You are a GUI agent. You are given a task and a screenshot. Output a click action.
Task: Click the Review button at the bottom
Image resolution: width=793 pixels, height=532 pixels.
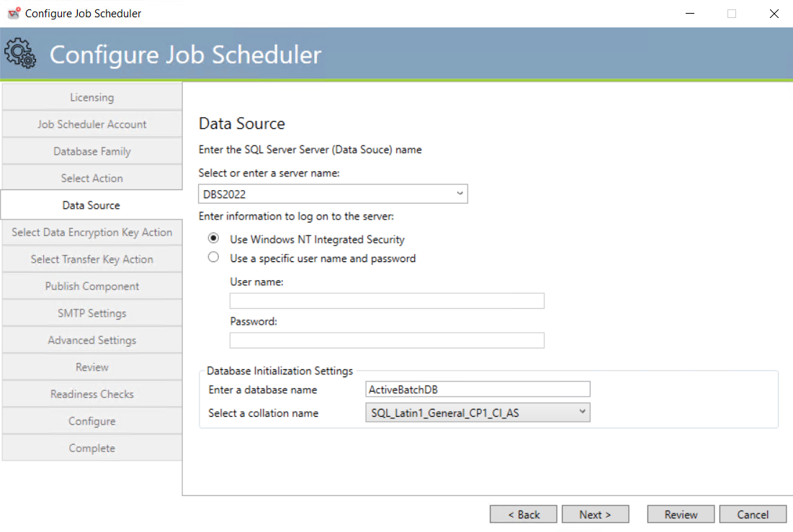coord(681,514)
